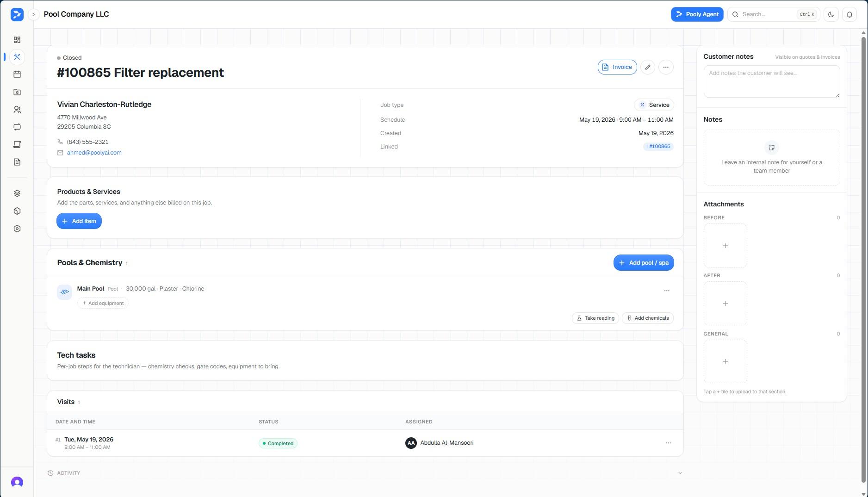Click the Abdulla Al-Mansoori avatar
Viewport: 868px width, 497px height.
pyautogui.click(x=411, y=443)
